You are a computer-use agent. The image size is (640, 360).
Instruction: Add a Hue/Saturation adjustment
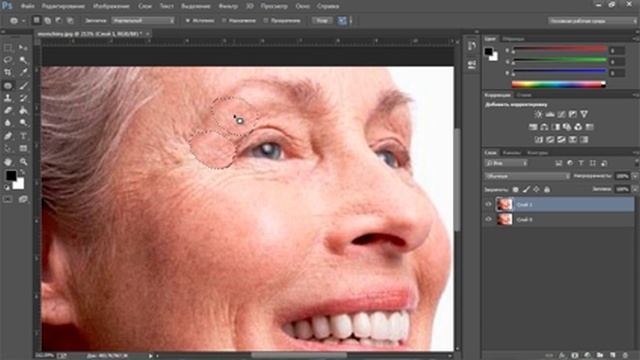point(533,127)
